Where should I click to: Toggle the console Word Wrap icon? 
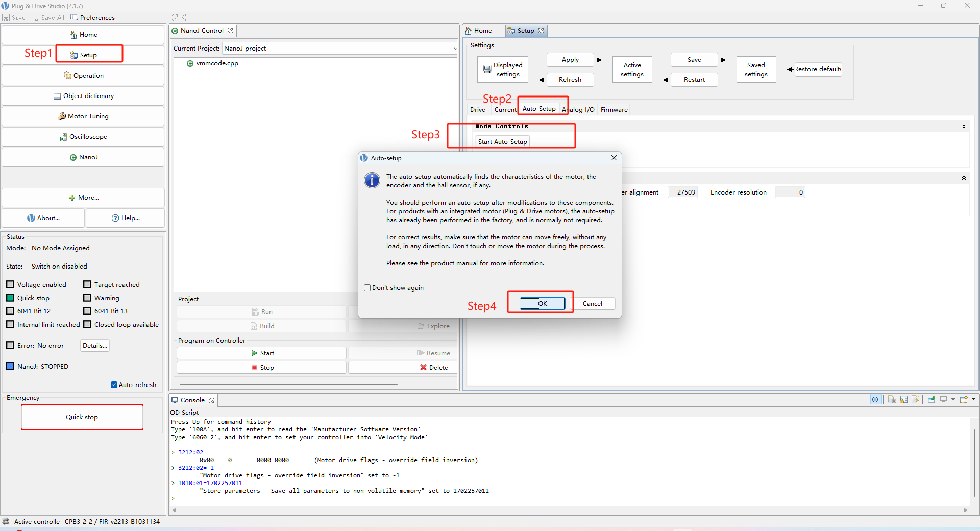pos(915,400)
